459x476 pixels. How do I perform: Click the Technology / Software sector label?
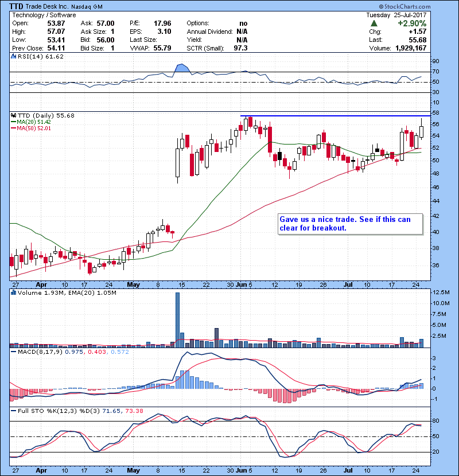click(44, 15)
